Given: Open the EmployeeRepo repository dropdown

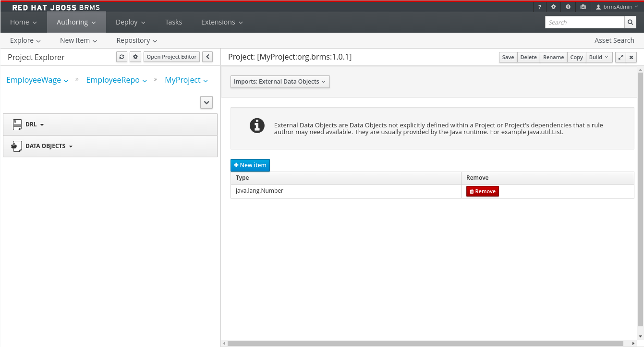Looking at the screenshot, I should 117,80.
